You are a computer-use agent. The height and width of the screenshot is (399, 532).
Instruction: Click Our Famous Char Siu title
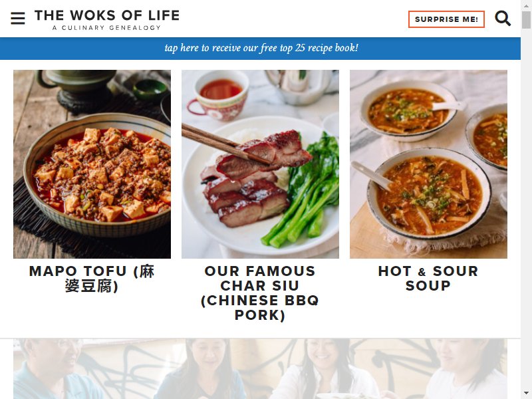tap(260, 293)
